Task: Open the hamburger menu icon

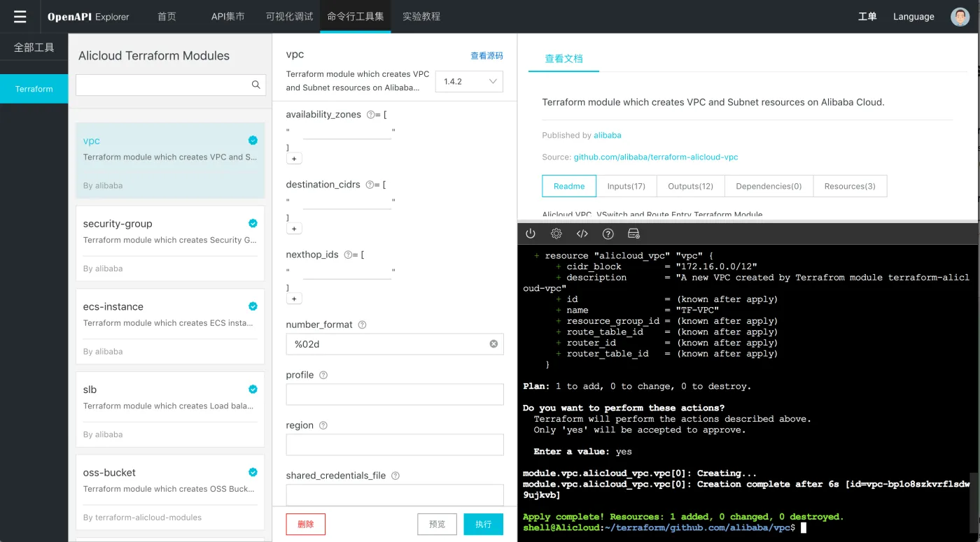Action: click(x=20, y=17)
